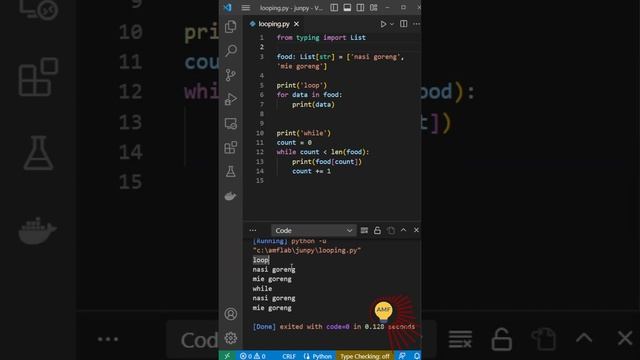This screenshot has width=640, height=360.
Task: Click the 'count = 0' code line
Action: pyautogui.click(x=294, y=142)
